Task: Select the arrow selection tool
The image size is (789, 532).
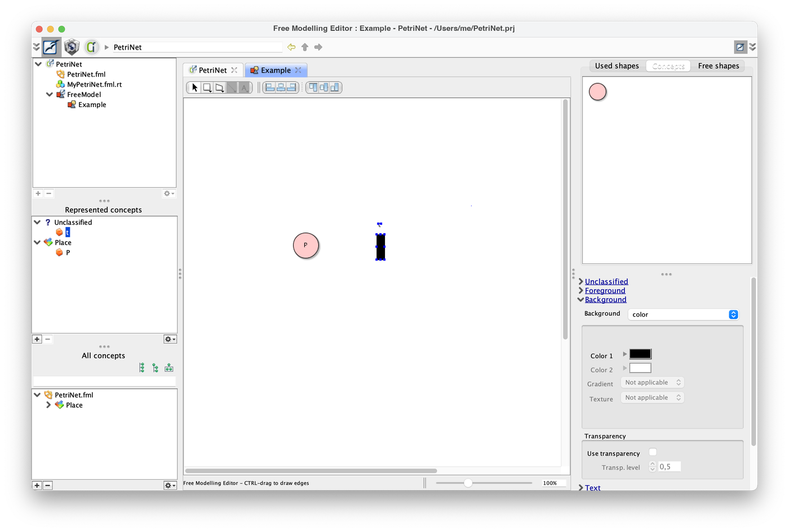Action: [194, 87]
